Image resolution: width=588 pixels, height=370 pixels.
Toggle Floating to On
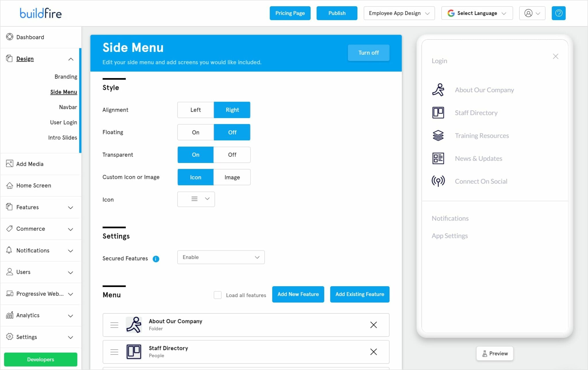pyautogui.click(x=195, y=132)
